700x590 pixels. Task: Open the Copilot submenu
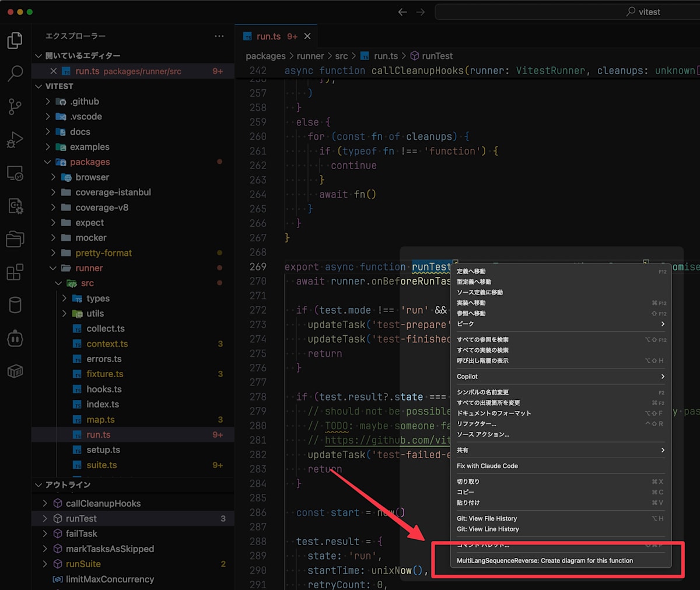[562, 377]
